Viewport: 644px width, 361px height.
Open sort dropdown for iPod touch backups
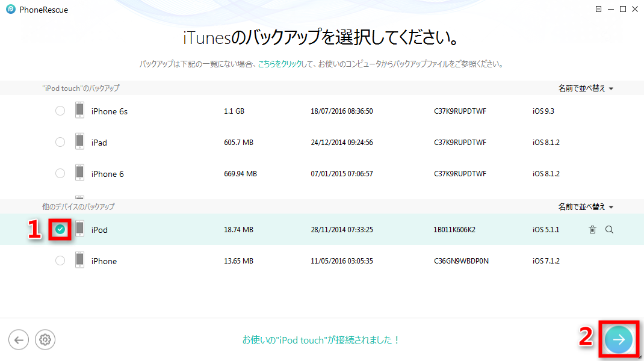pos(586,88)
